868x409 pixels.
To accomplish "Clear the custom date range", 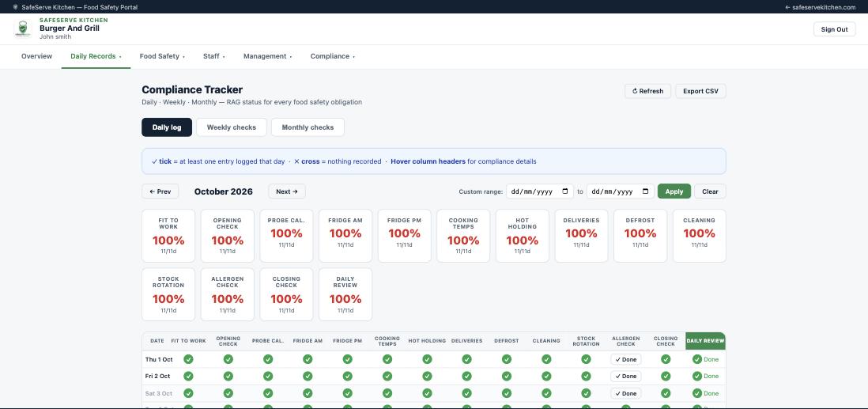I will pos(710,191).
